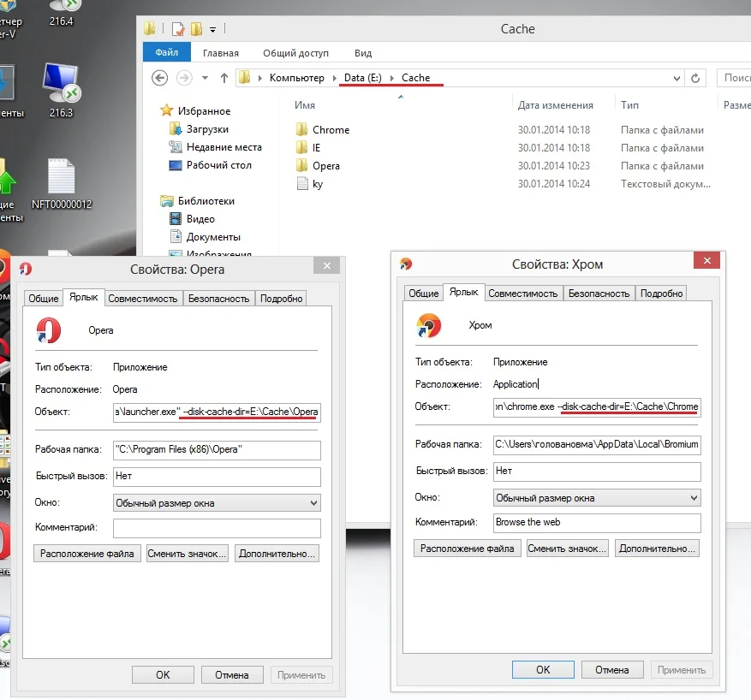Open recent locations dropdown next to Forward arrow
This screenshot has width=751, height=700.
tap(205, 78)
